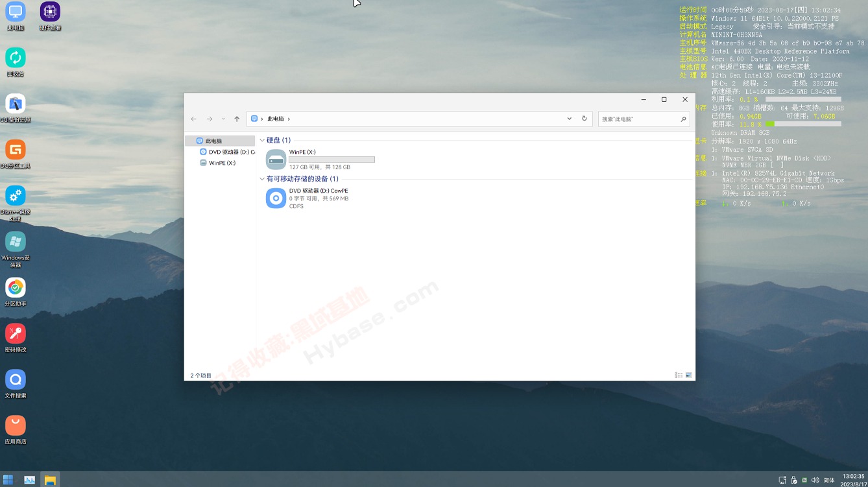Image resolution: width=868 pixels, height=487 pixels.
Task: Click File Explorer taskbar icon
Action: coord(50,480)
